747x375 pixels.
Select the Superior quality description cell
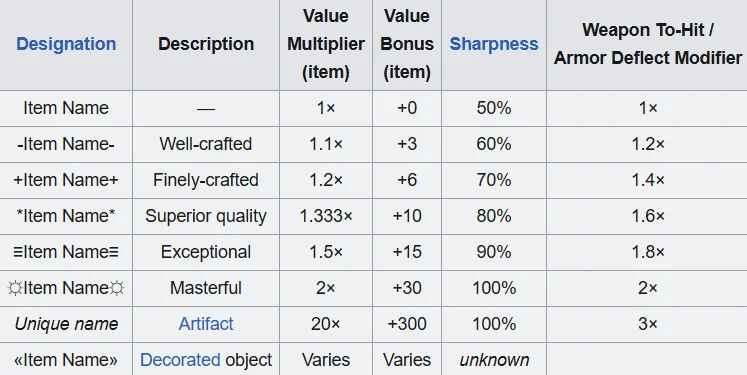[x=206, y=216]
